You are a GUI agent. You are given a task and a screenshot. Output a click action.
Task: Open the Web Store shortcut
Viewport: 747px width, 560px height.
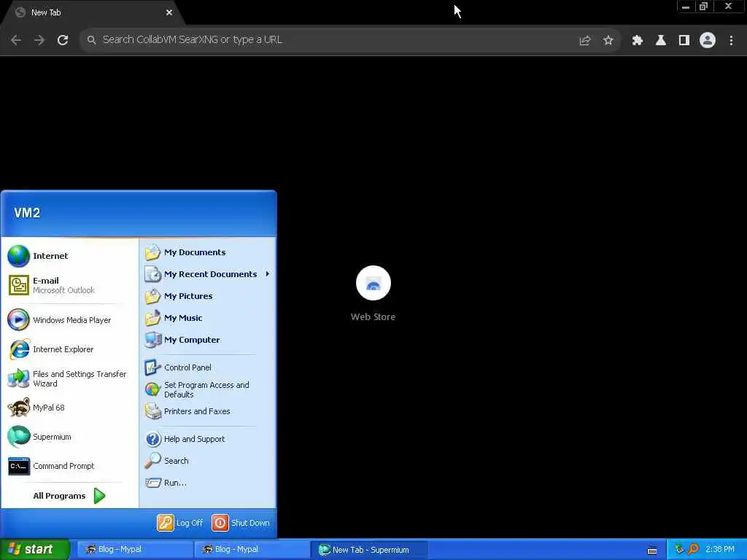(373, 293)
